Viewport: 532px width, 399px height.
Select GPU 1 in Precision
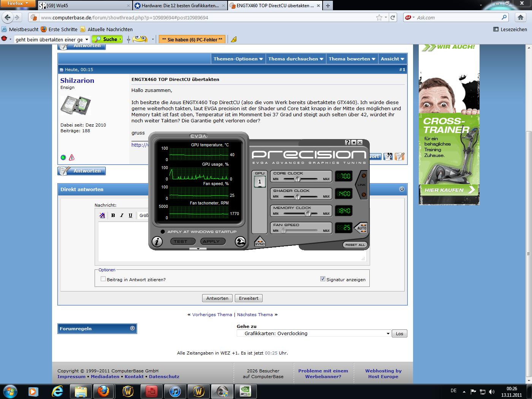260,182
